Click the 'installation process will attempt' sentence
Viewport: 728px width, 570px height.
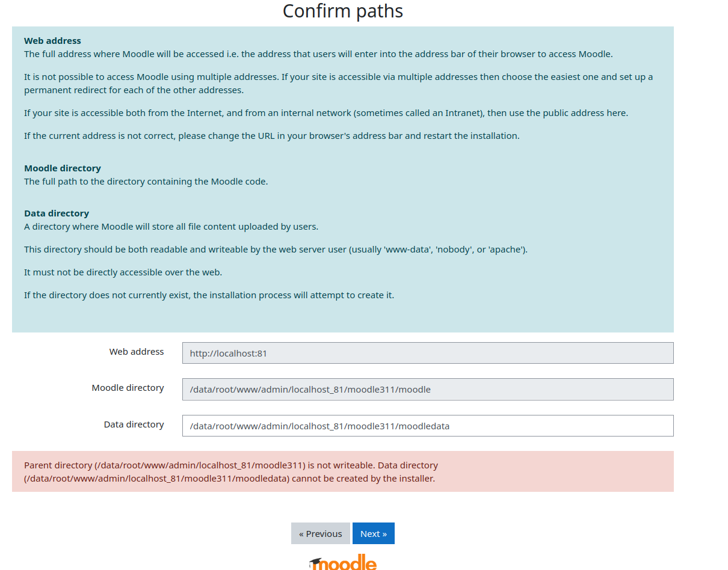click(x=209, y=295)
